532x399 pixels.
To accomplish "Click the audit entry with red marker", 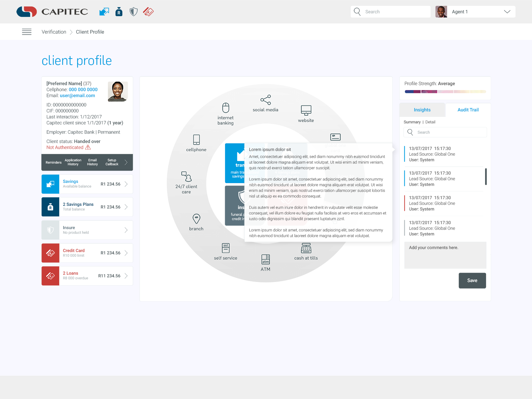I will click(444, 203).
